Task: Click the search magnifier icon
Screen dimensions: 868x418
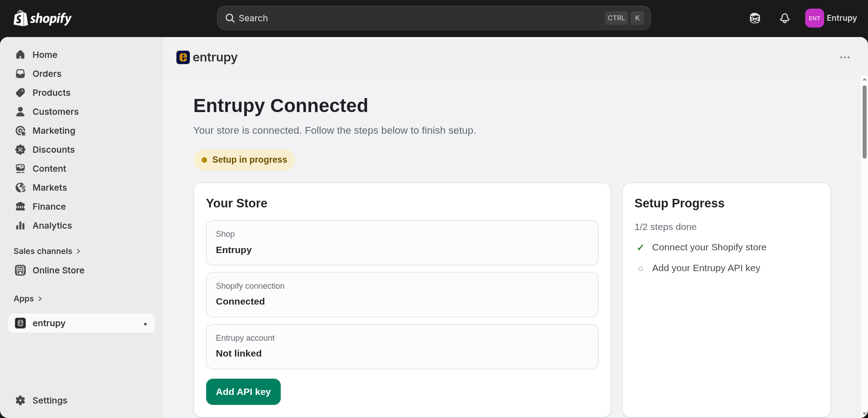Action: pyautogui.click(x=230, y=18)
